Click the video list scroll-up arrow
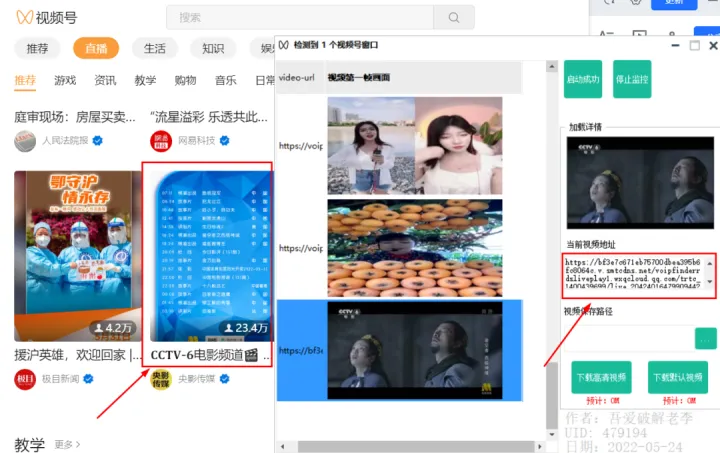 [x=551, y=67]
